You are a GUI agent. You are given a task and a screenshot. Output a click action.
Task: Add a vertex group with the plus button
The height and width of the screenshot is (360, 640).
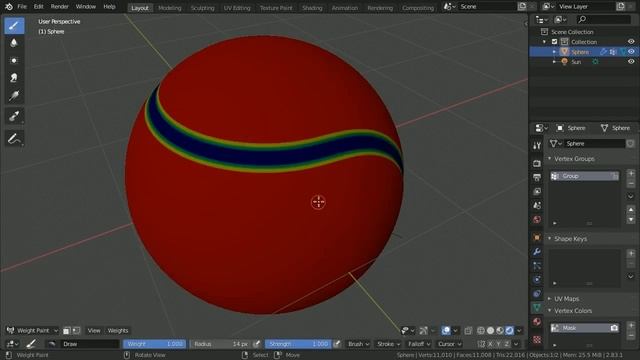point(631,173)
